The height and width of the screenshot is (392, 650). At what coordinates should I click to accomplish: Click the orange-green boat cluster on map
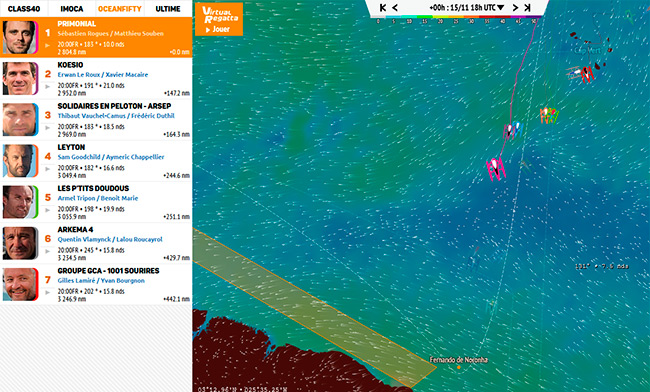(x=549, y=115)
